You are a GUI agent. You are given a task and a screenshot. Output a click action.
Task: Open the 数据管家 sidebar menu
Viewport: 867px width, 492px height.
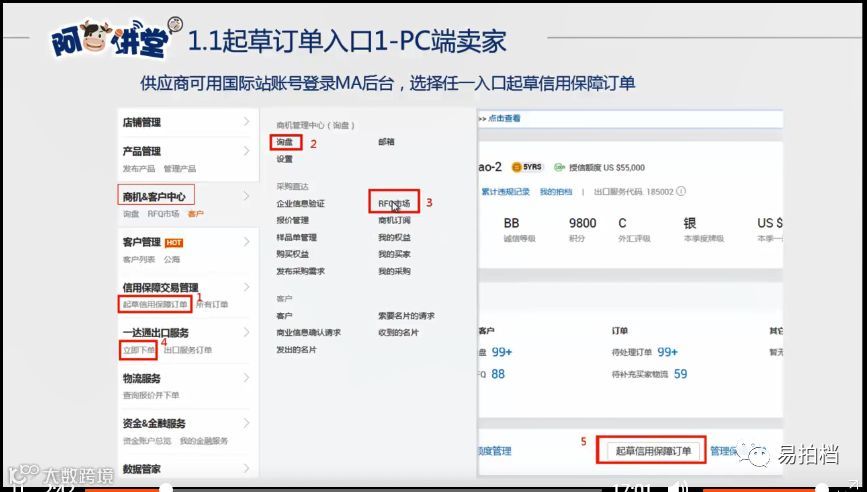click(142, 469)
